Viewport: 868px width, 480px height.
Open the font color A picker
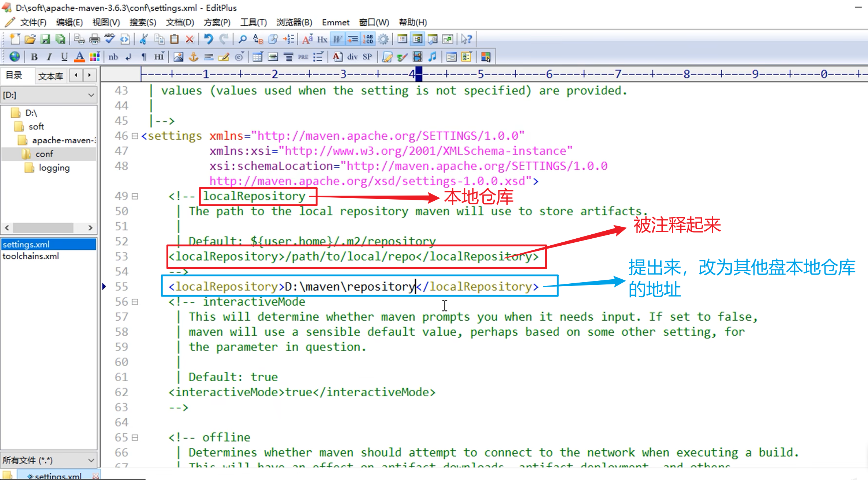point(79,57)
